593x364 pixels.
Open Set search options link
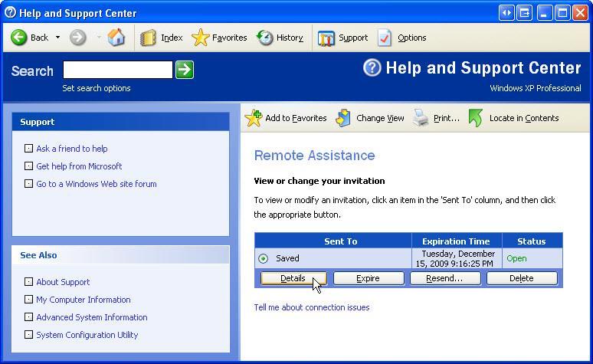96,88
